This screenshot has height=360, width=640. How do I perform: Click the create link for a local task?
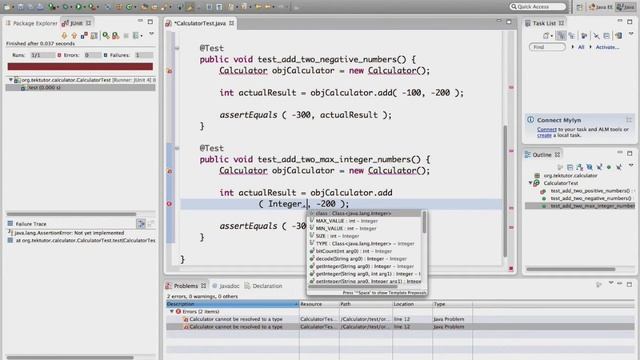[544, 135]
